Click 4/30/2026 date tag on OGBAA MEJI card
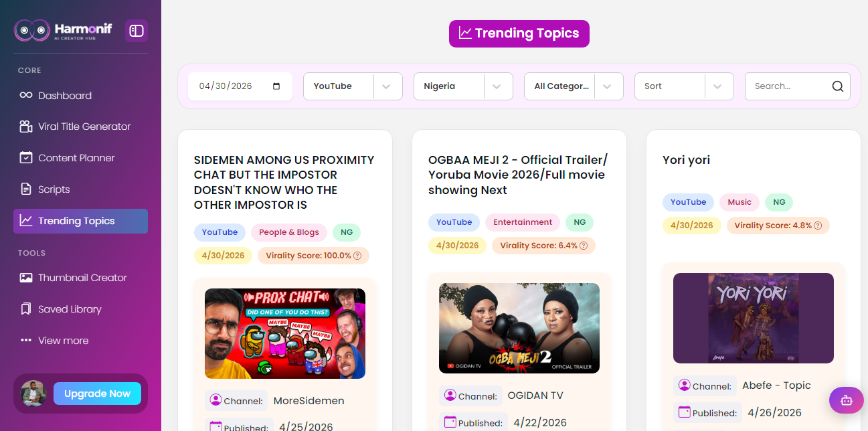The width and height of the screenshot is (868, 431). coord(457,246)
